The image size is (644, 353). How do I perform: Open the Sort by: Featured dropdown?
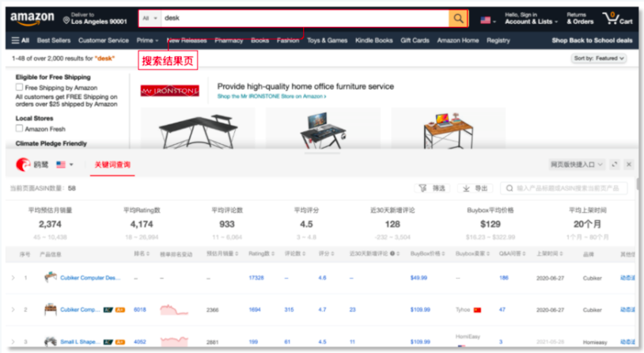[599, 59]
